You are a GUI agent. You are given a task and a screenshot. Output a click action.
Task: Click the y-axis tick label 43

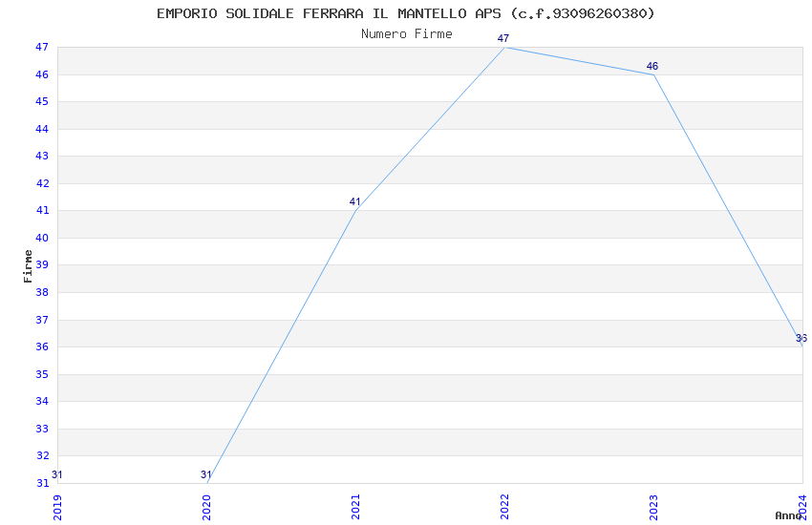coord(42,156)
